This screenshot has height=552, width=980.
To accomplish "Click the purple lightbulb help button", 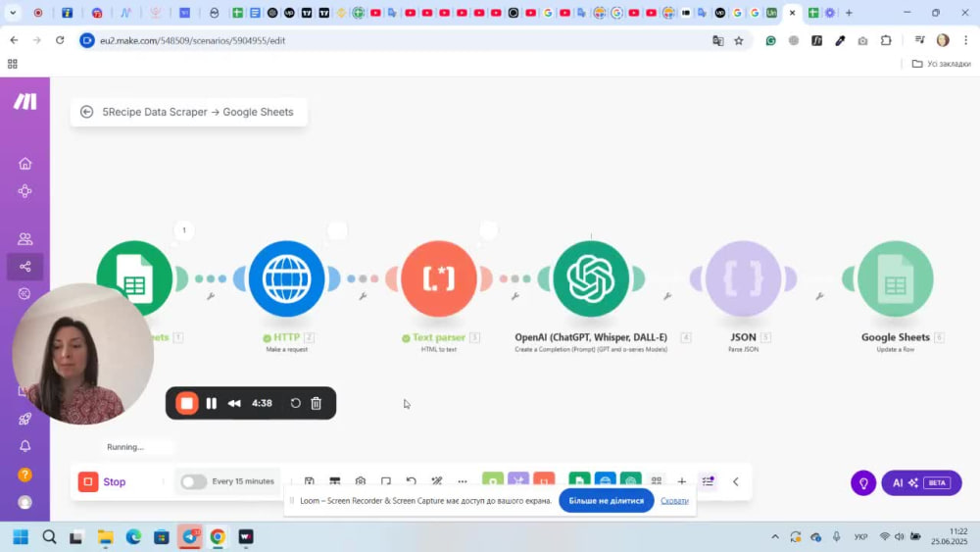I will 863,482.
